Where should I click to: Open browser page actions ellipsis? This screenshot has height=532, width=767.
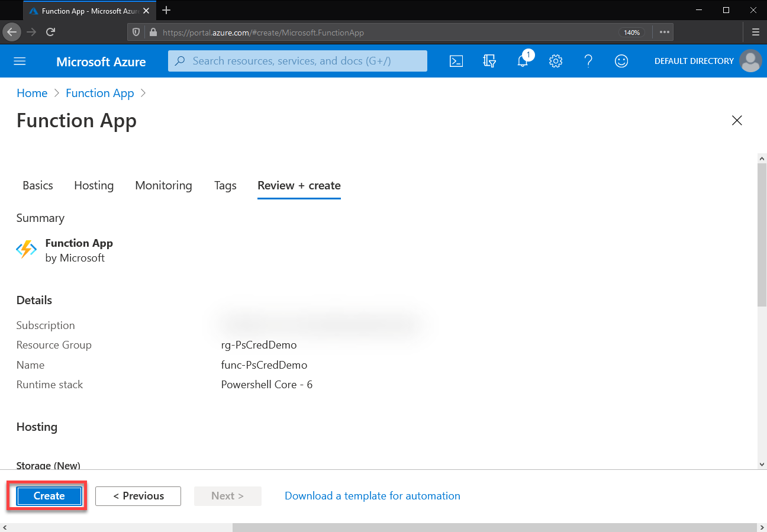point(664,32)
